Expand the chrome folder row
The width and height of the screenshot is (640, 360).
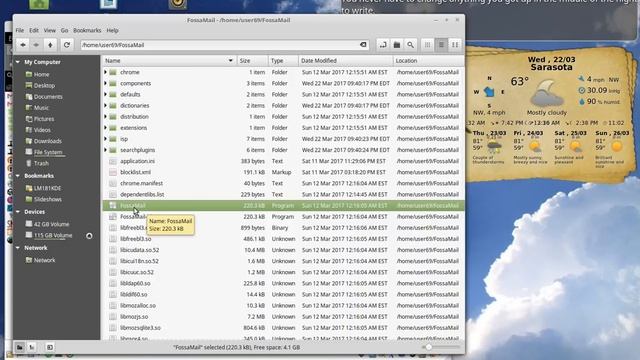click(x=105, y=72)
